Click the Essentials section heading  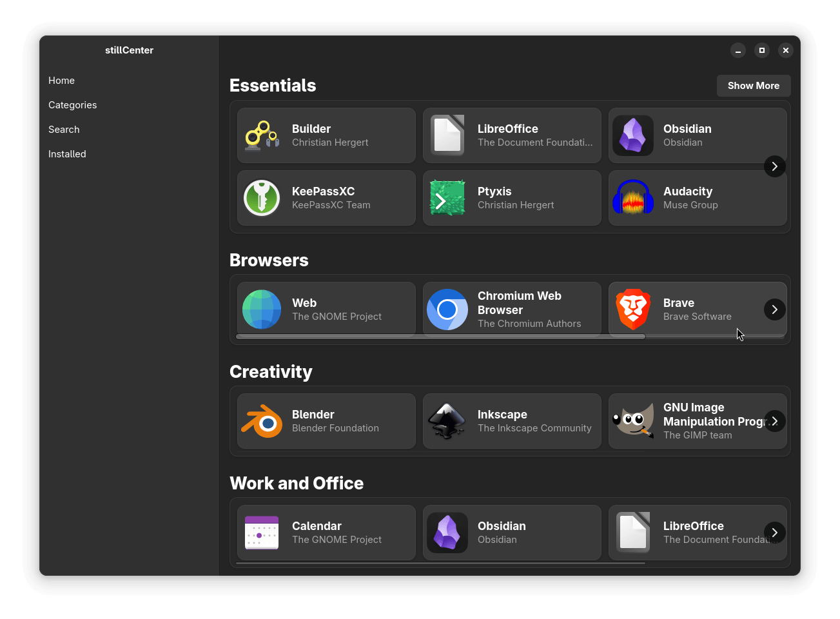click(273, 86)
